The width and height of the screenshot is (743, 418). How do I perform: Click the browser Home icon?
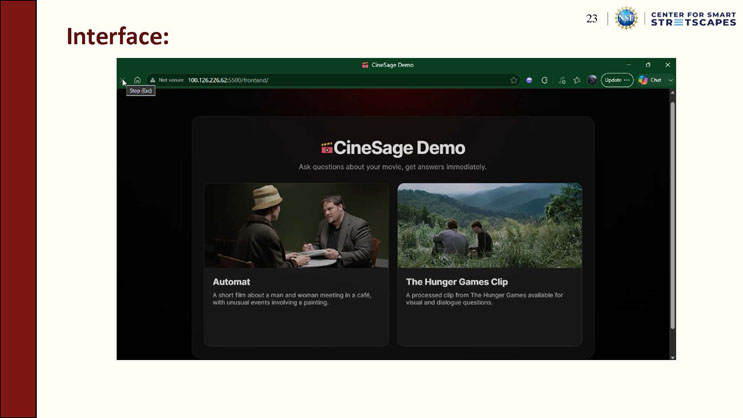click(137, 80)
